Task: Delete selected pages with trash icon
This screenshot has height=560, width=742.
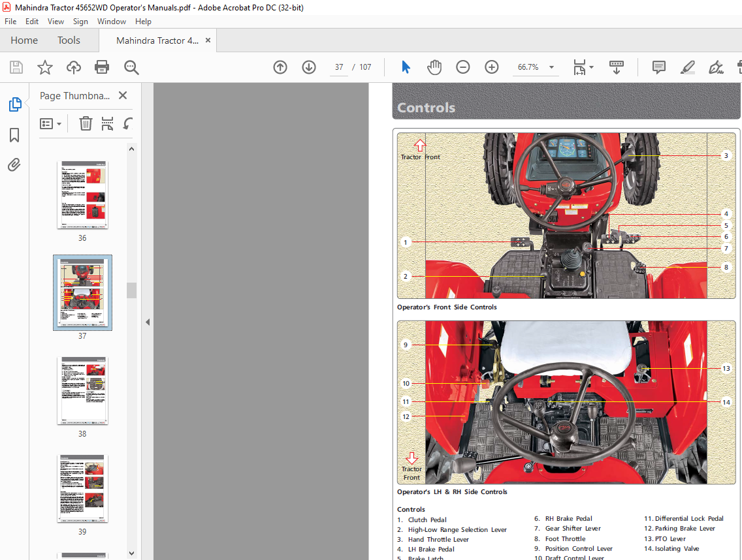Action: (x=86, y=124)
